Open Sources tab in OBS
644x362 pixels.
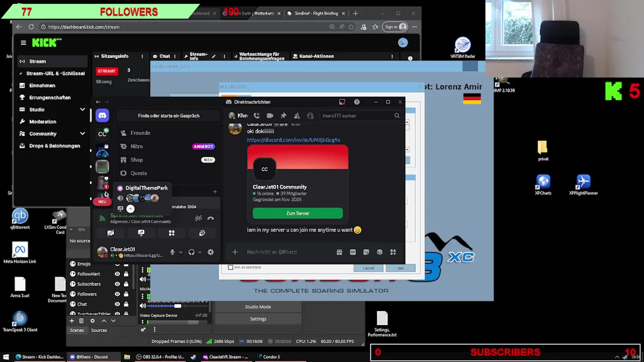[99, 330]
